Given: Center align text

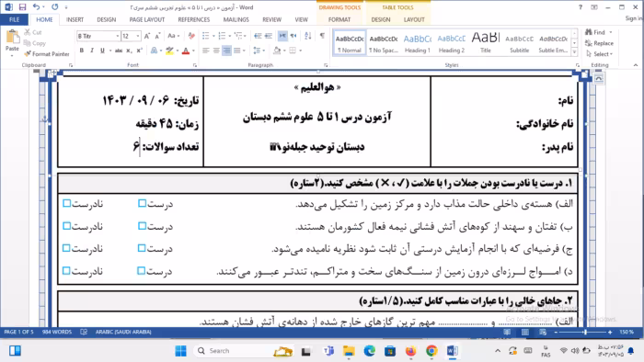Looking at the screenshot, I should [216, 51].
